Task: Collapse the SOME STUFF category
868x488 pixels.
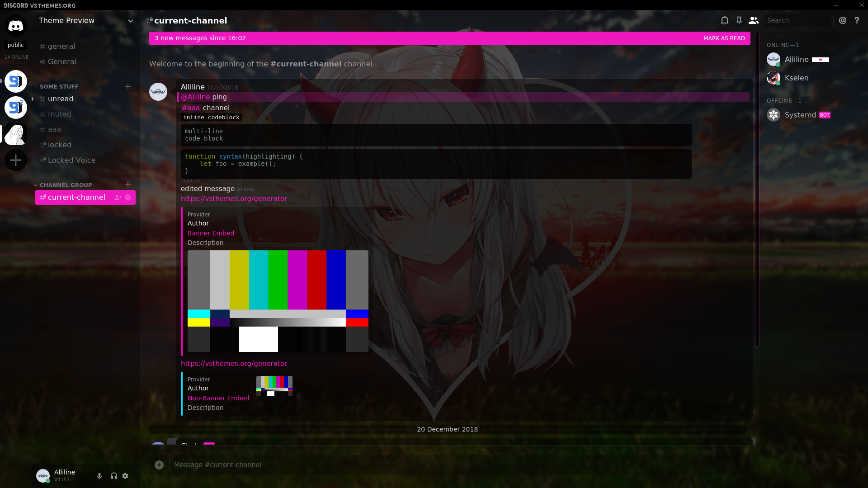Action: click(x=59, y=86)
